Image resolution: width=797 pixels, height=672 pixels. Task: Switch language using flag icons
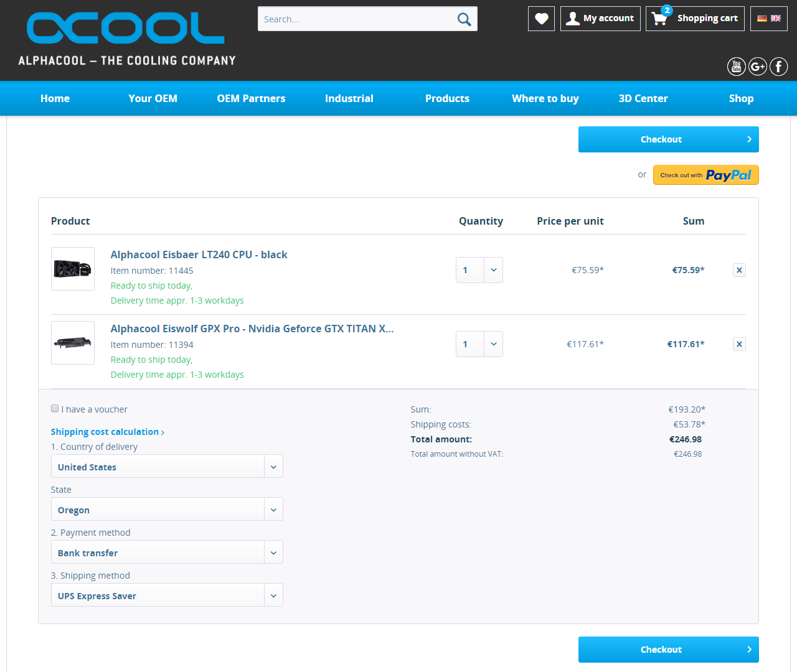[x=769, y=19]
